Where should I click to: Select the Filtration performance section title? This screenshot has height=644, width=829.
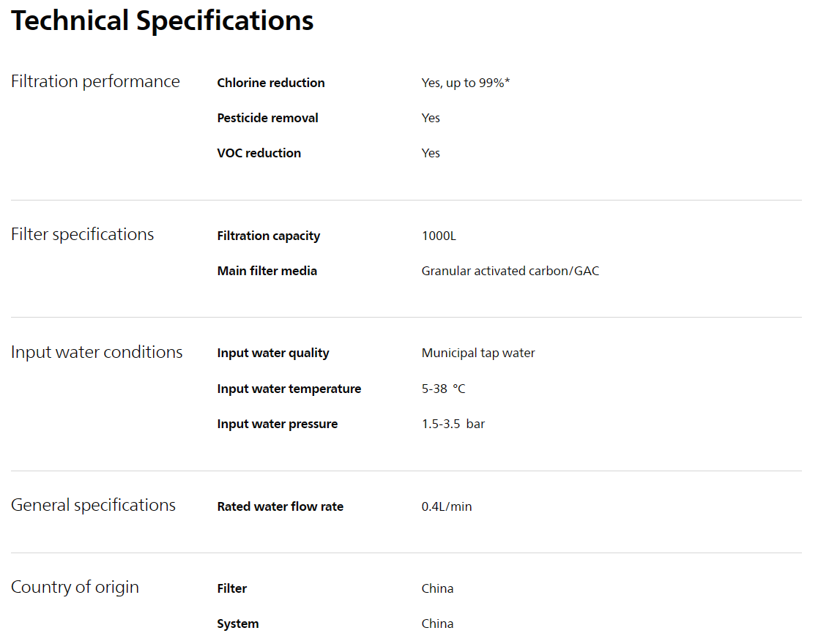point(96,81)
